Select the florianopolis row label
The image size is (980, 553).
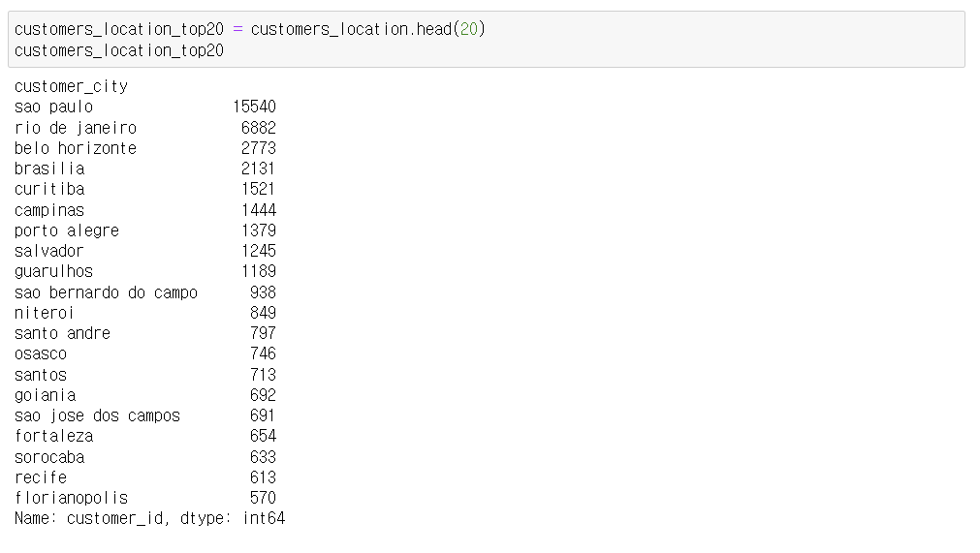click(x=72, y=498)
